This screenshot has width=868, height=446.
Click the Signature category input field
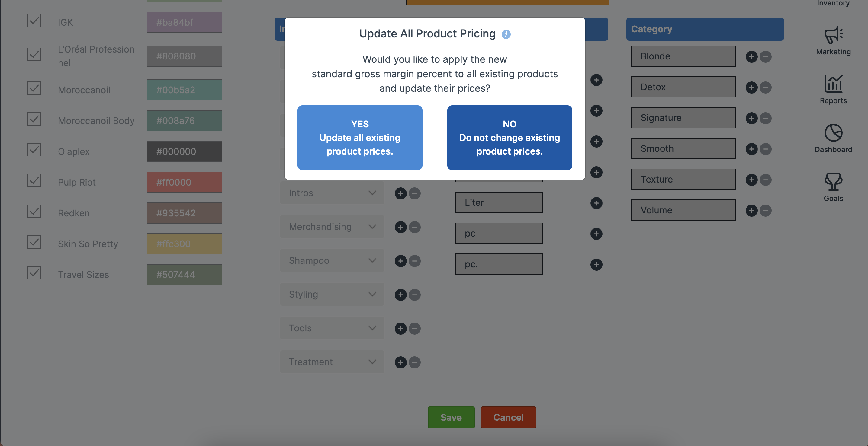pos(683,118)
